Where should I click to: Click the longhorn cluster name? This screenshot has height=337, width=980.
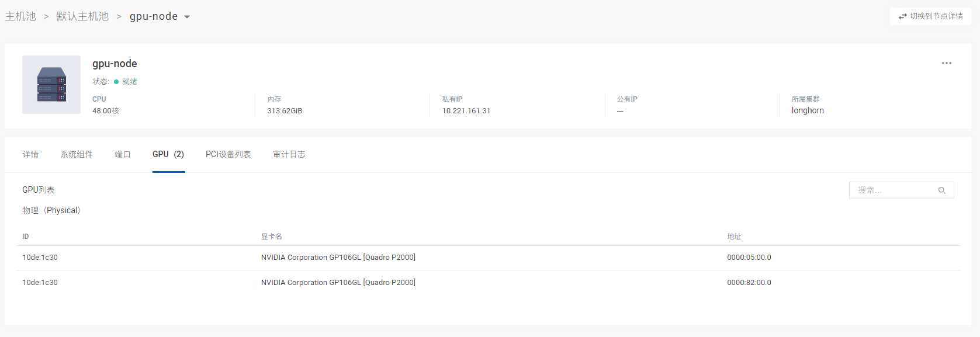click(x=808, y=110)
